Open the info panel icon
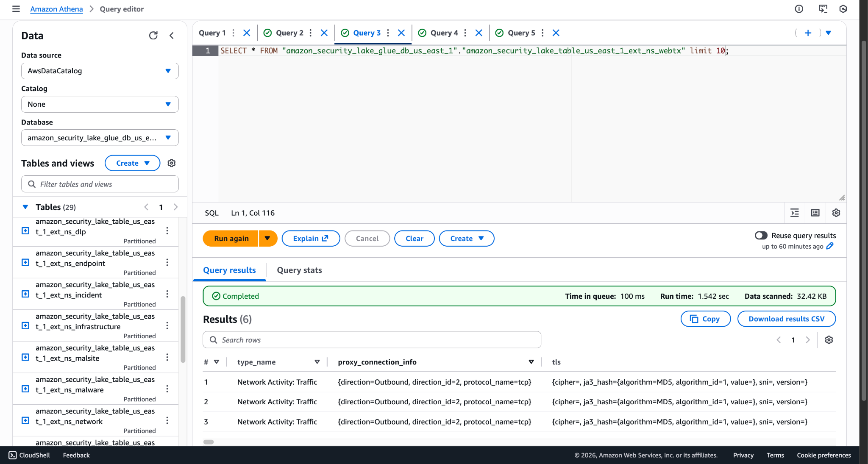Image resolution: width=868 pixels, height=464 pixels. 799,9
